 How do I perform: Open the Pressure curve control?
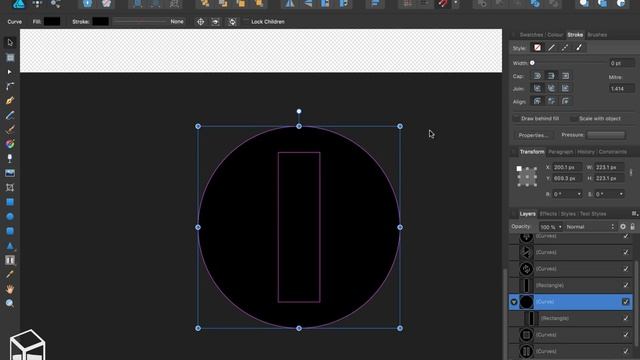(x=606, y=135)
